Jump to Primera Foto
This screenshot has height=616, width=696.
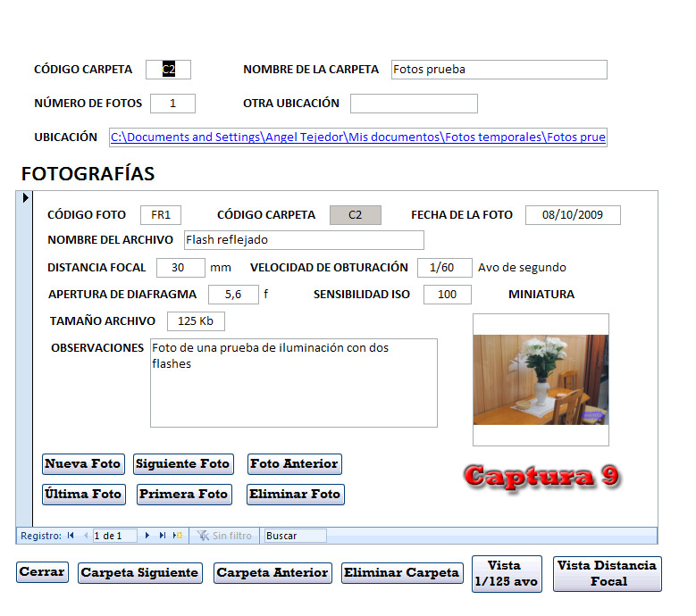click(184, 494)
